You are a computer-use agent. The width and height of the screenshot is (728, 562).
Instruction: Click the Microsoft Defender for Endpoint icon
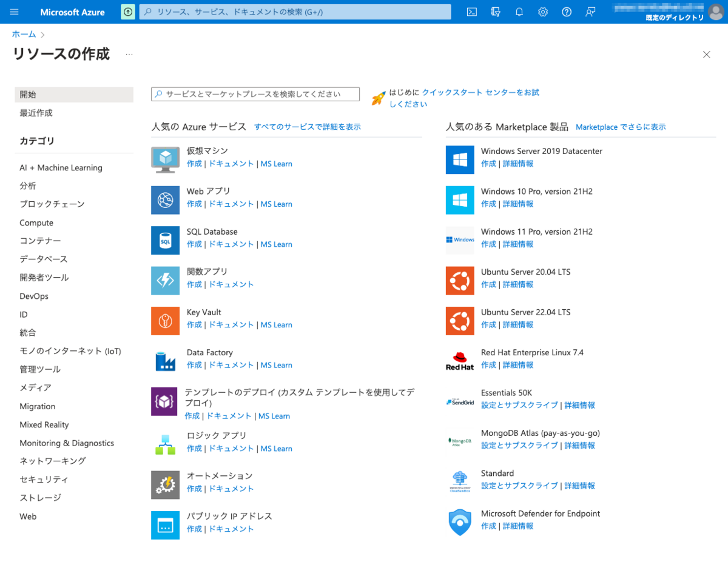(460, 522)
